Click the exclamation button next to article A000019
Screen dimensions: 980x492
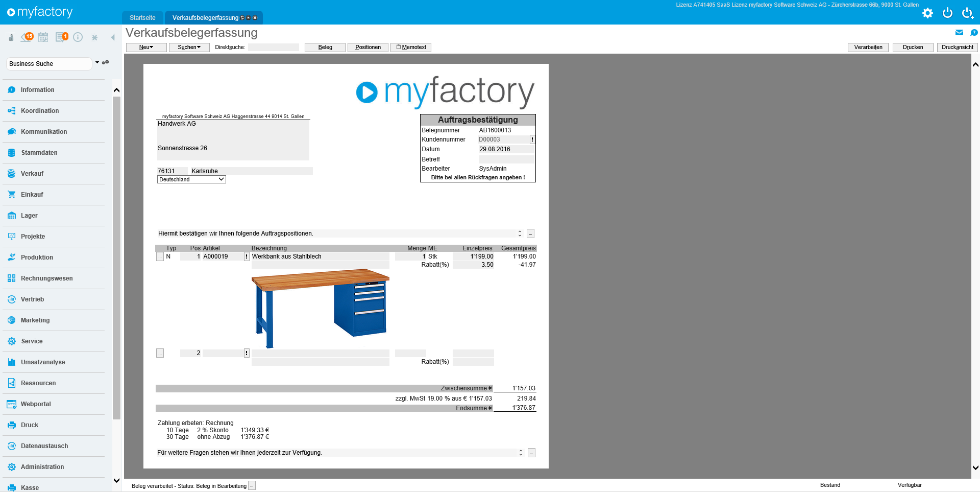(x=247, y=256)
